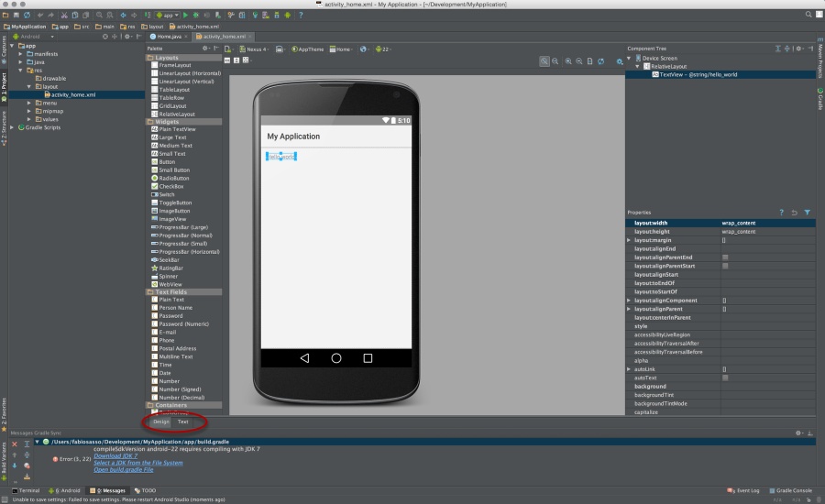Click Component Tree expand all icon

pyautogui.click(x=777, y=49)
